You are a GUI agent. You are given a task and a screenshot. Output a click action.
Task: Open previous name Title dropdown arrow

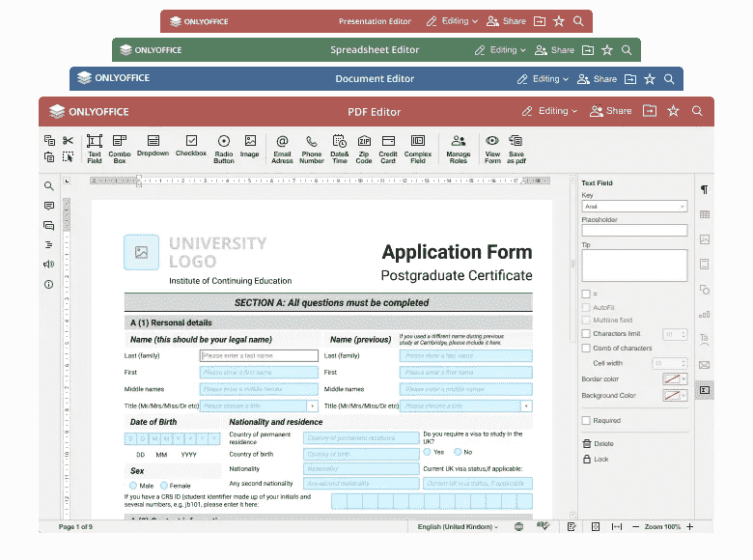point(526,406)
